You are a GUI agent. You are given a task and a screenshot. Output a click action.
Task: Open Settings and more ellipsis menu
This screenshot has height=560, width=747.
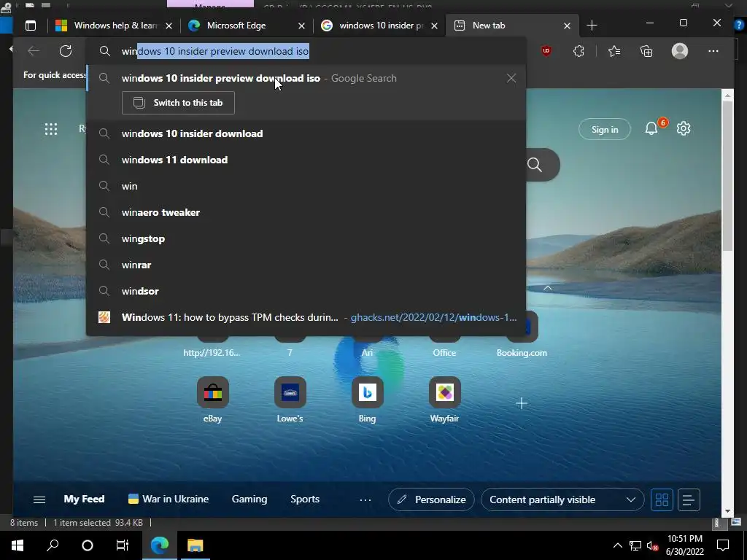713,51
